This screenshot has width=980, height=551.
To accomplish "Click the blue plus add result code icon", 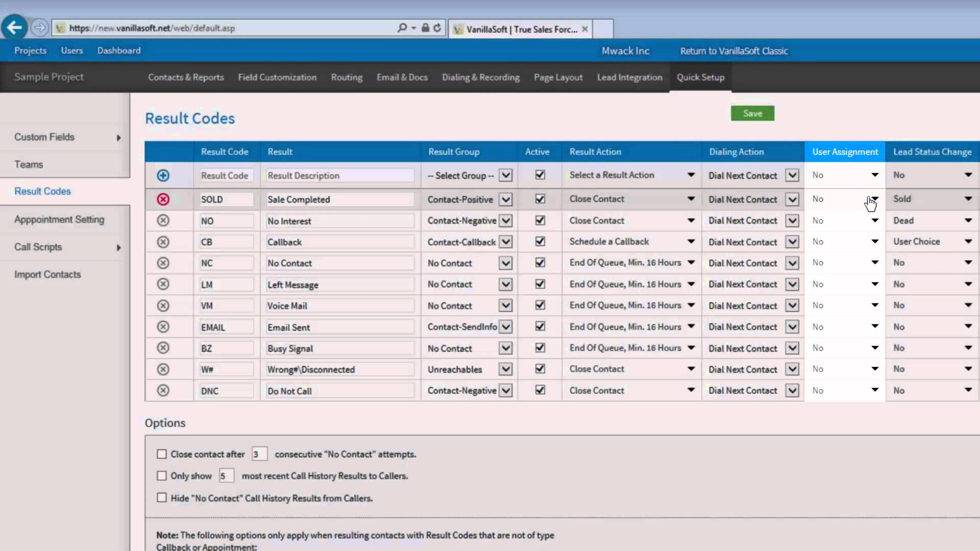I will (x=163, y=176).
